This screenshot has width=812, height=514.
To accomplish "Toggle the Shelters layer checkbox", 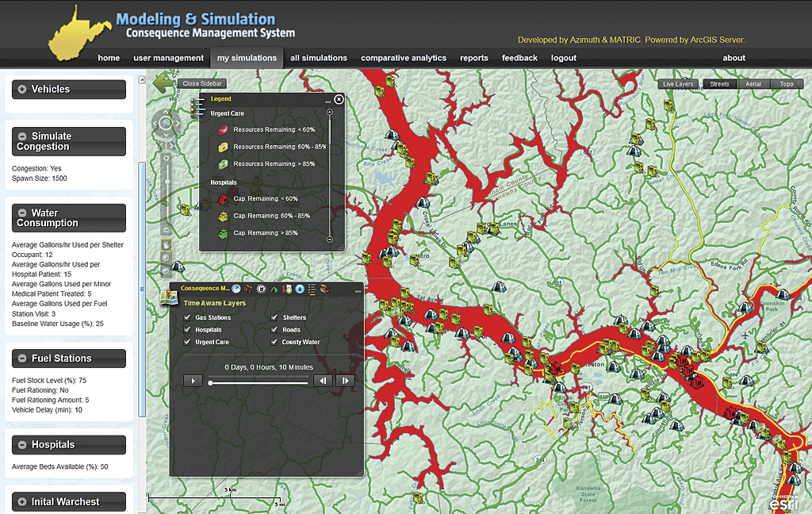I will 274,317.
